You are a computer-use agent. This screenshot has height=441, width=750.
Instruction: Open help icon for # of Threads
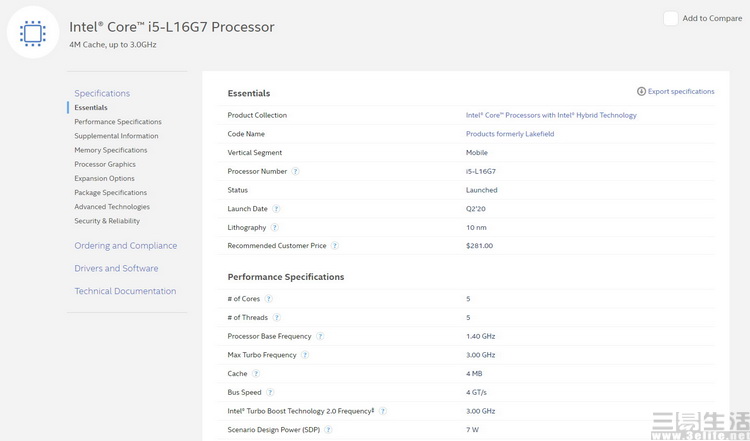tap(276, 318)
